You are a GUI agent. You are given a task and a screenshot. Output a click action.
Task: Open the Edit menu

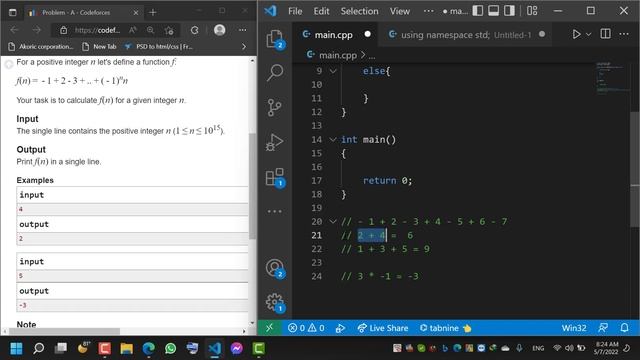[x=321, y=11]
